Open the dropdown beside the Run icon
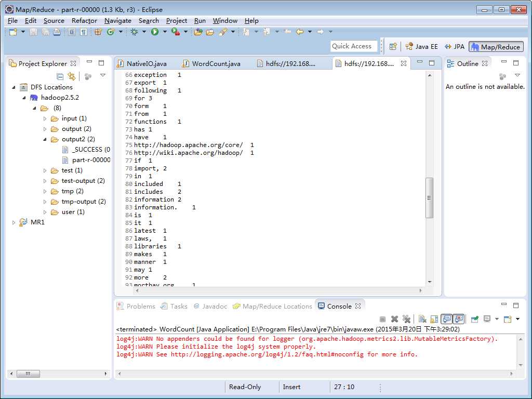This screenshot has width=532, height=399. pos(165,32)
